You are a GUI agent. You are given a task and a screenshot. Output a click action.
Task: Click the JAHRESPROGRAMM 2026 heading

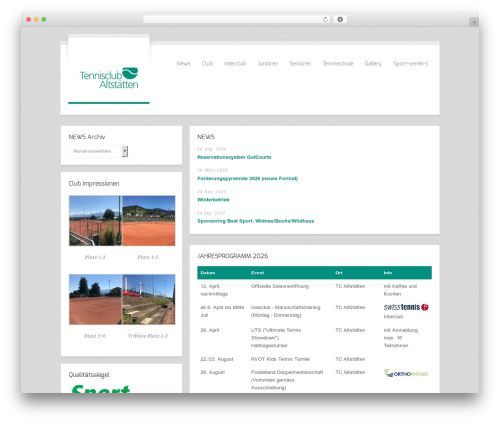[x=233, y=256]
